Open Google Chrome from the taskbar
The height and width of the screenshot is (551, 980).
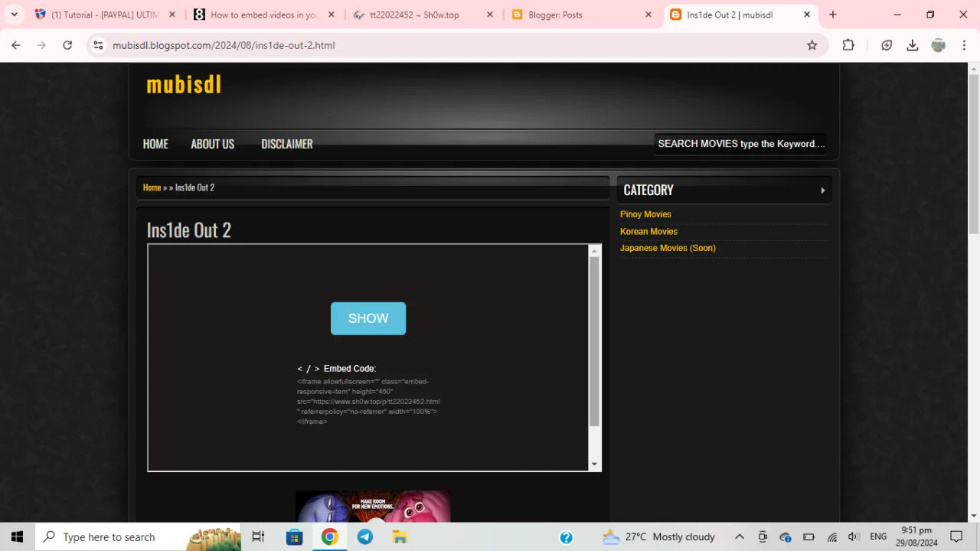(x=329, y=537)
